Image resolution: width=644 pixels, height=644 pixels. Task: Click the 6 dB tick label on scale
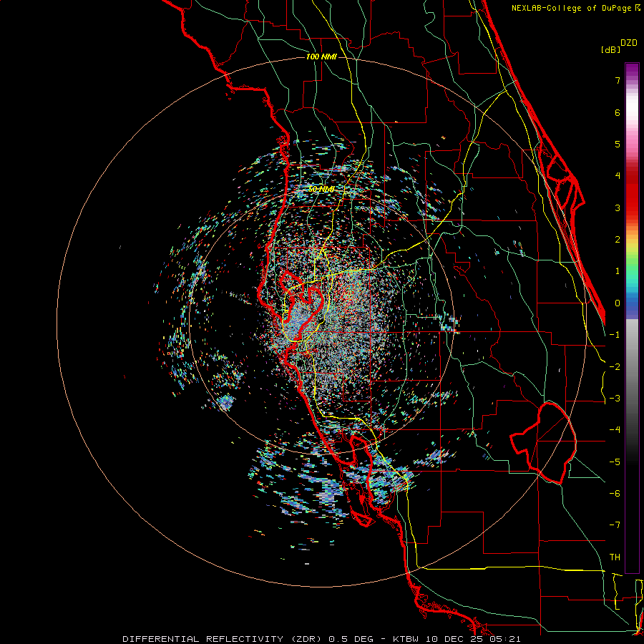click(x=618, y=112)
